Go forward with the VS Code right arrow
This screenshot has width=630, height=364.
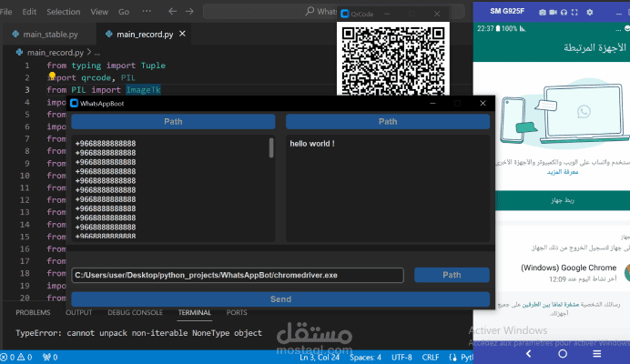[189, 11]
